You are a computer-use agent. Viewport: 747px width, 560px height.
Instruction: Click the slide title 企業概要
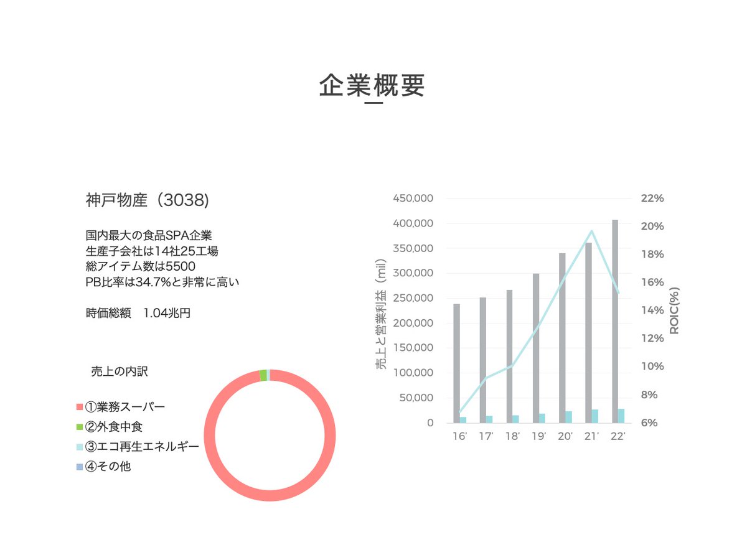(372, 85)
